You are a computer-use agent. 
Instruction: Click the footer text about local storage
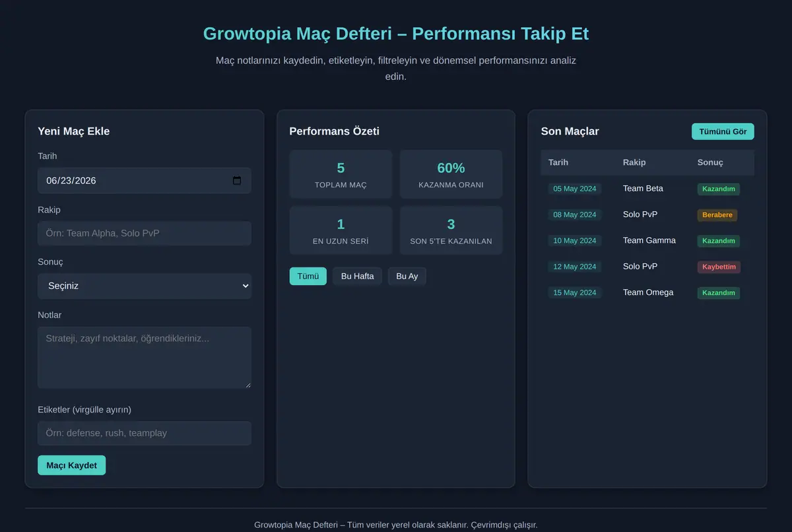point(396,525)
